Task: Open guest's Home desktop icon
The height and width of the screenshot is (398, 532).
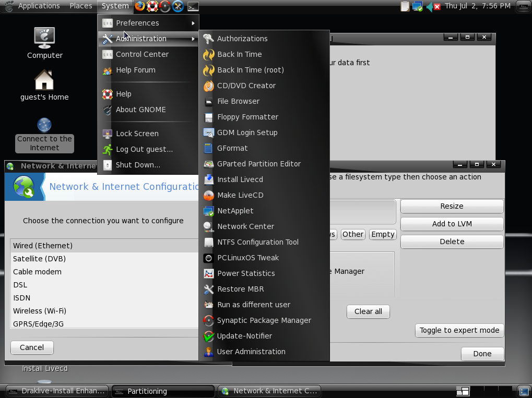Action: click(44, 86)
